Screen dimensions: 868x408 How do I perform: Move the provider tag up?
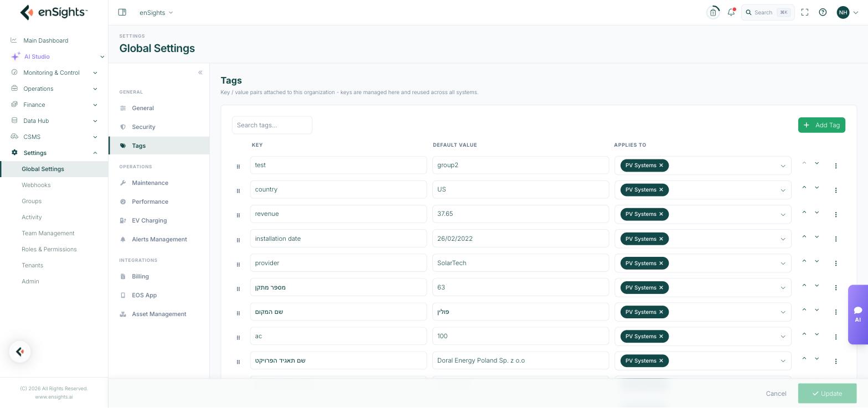[x=804, y=261]
